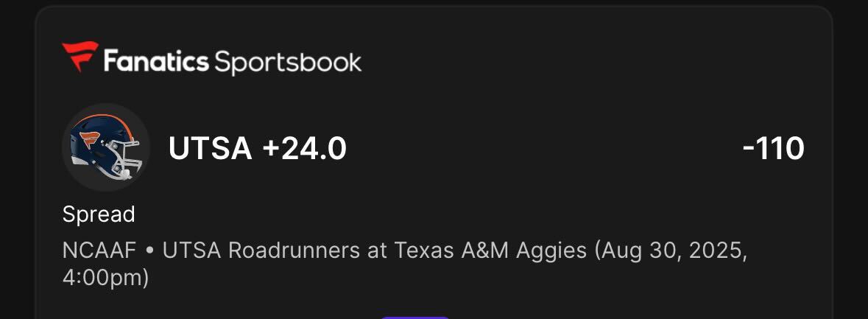This screenshot has height=319, width=868.
Task: Open the Fanatics wordmark
Action: pyautogui.click(x=156, y=61)
